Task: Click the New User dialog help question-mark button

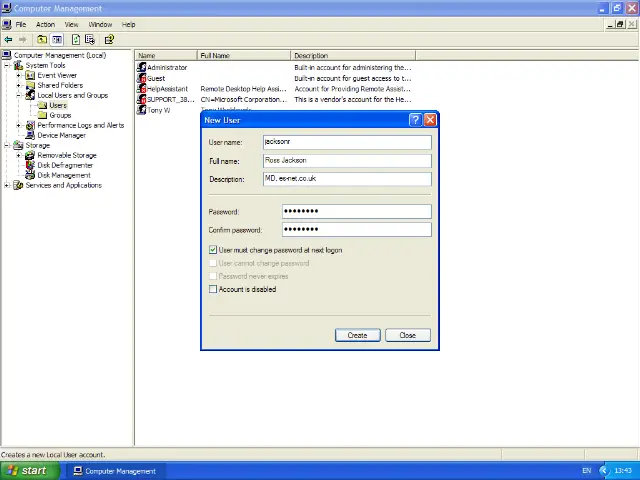Action: click(415, 120)
